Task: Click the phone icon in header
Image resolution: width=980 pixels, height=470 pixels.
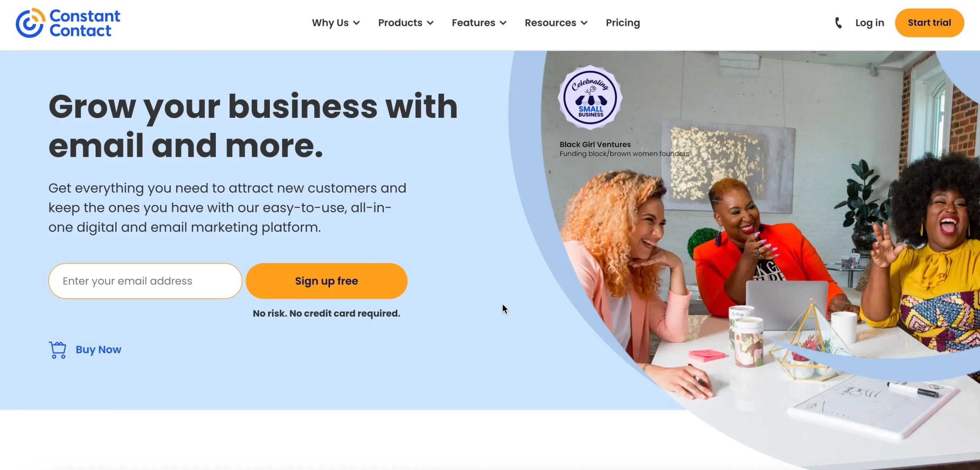Action: pyautogui.click(x=838, y=23)
